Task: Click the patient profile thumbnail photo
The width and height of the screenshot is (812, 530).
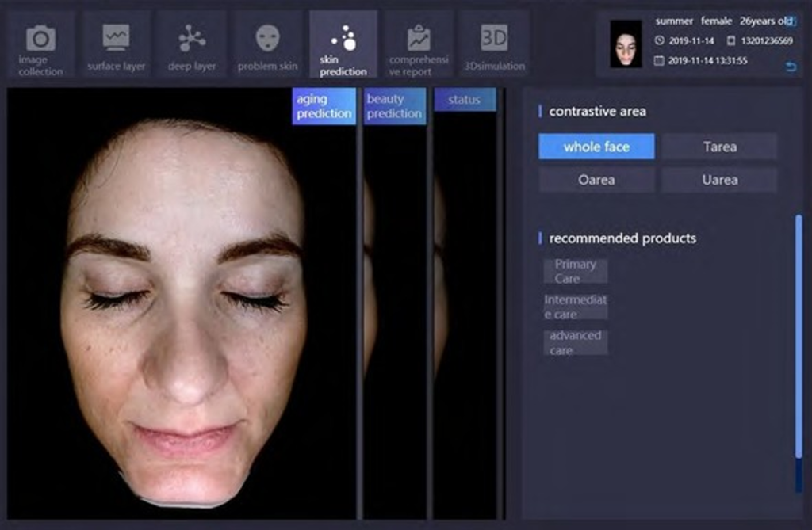Action: click(626, 44)
